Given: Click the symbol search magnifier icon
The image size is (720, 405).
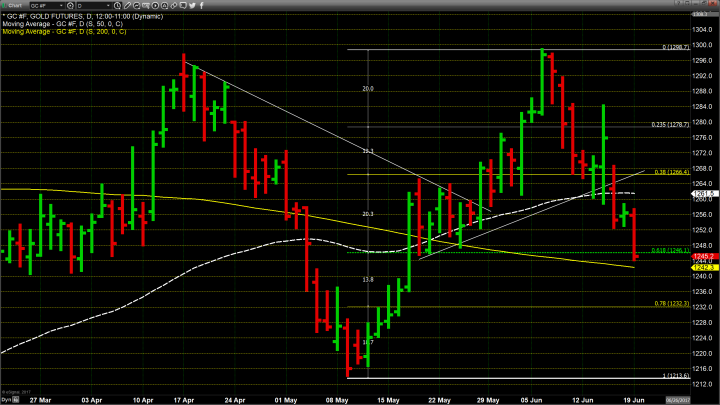Looking at the screenshot, I should (x=70, y=6).
